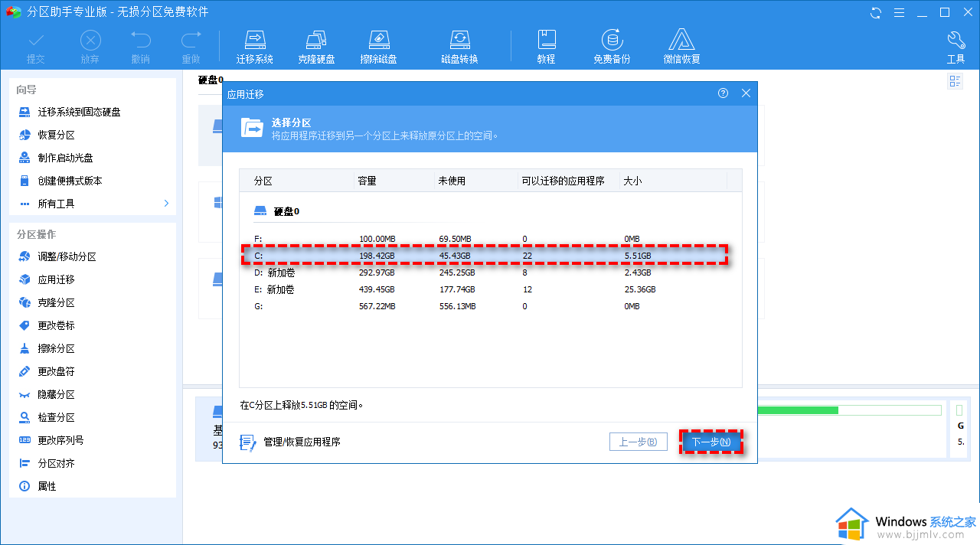Click the 提交 (commit) toolbar icon
The width and height of the screenshot is (980, 545).
click(x=36, y=46)
